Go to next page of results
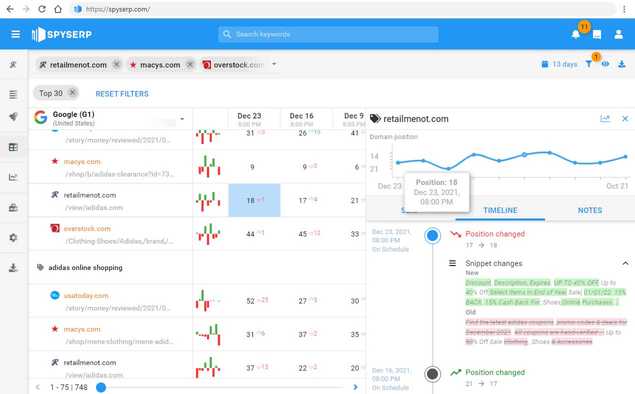Viewport: 635px width, 394px height. (355, 387)
